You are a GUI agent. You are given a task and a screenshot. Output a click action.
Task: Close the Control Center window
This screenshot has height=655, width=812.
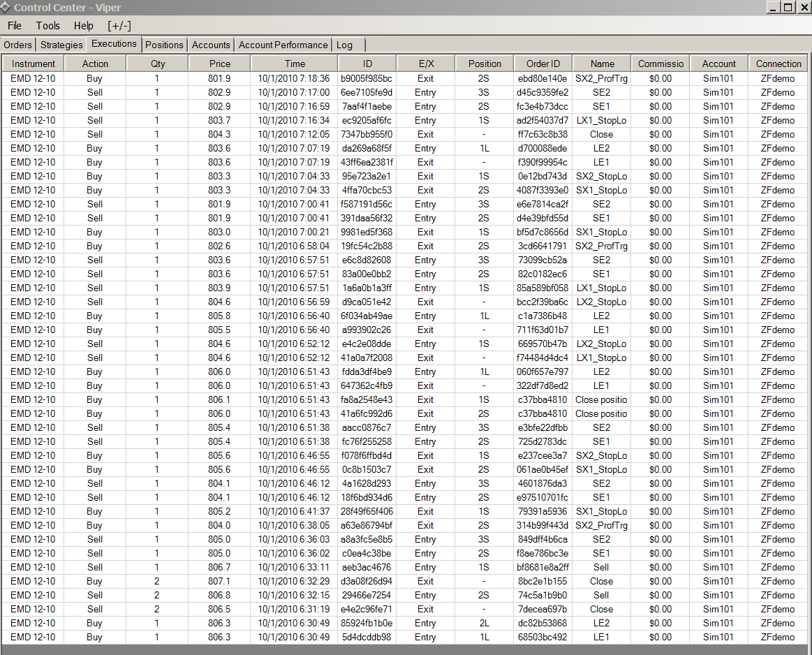803,7
